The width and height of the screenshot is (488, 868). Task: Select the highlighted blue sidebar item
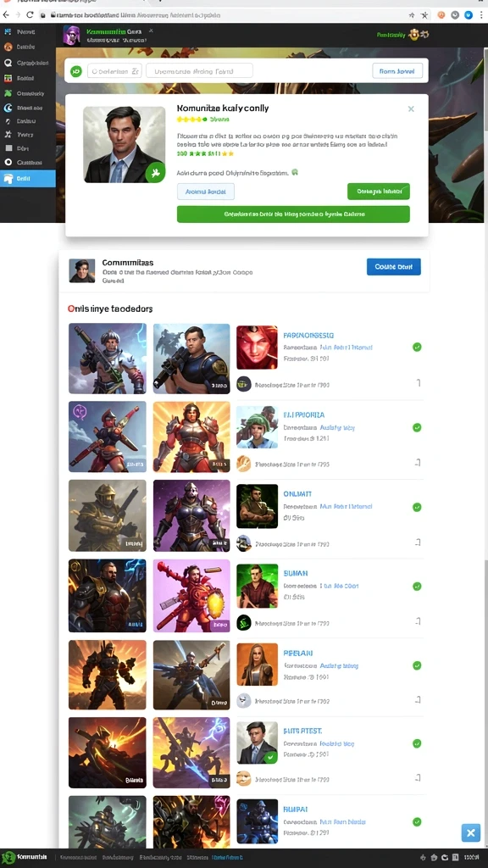tap(28, 178)
